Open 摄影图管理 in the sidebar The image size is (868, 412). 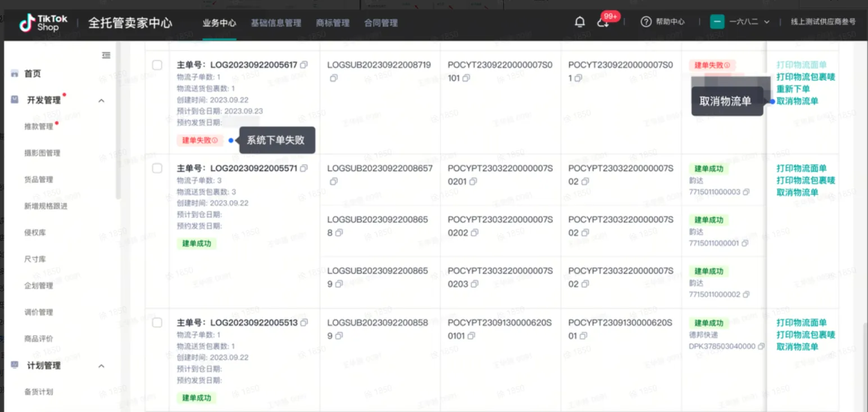42,153
